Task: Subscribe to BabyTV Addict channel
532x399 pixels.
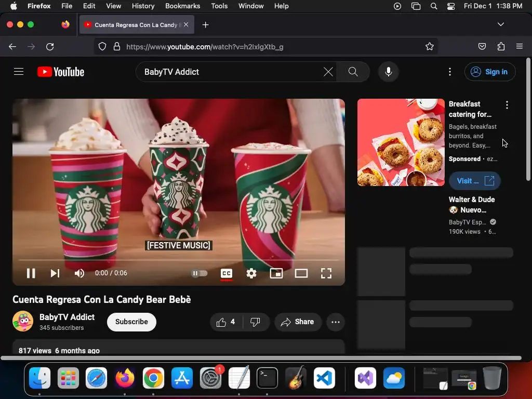Action: [x=131, y=322]
